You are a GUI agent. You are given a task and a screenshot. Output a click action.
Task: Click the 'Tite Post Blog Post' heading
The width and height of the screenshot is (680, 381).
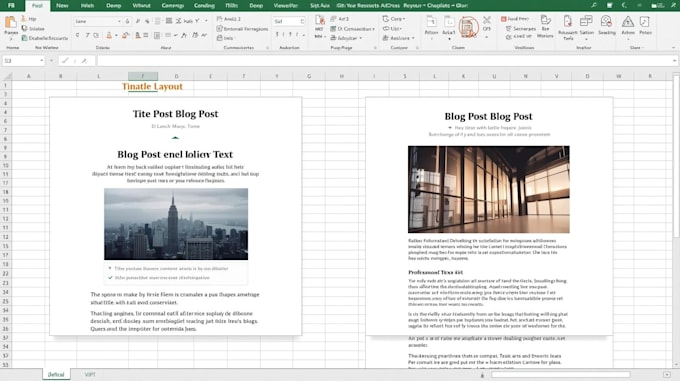(x=175, y=114)
